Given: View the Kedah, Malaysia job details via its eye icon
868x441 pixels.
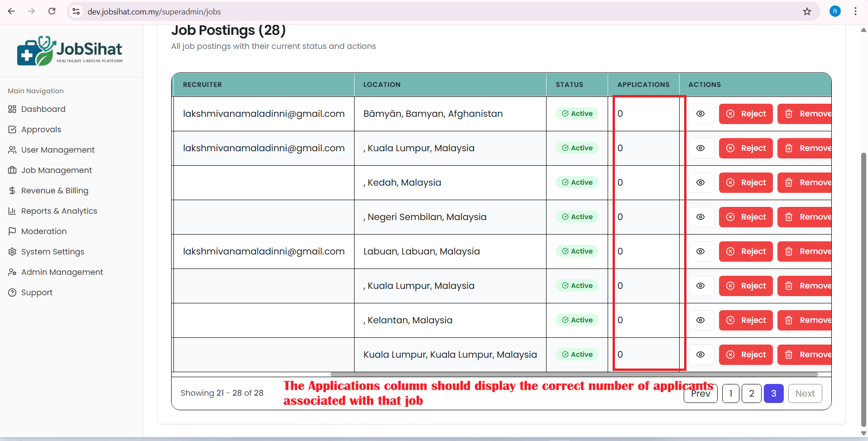Looking at the screenshot, I should [x=700, y=182].
